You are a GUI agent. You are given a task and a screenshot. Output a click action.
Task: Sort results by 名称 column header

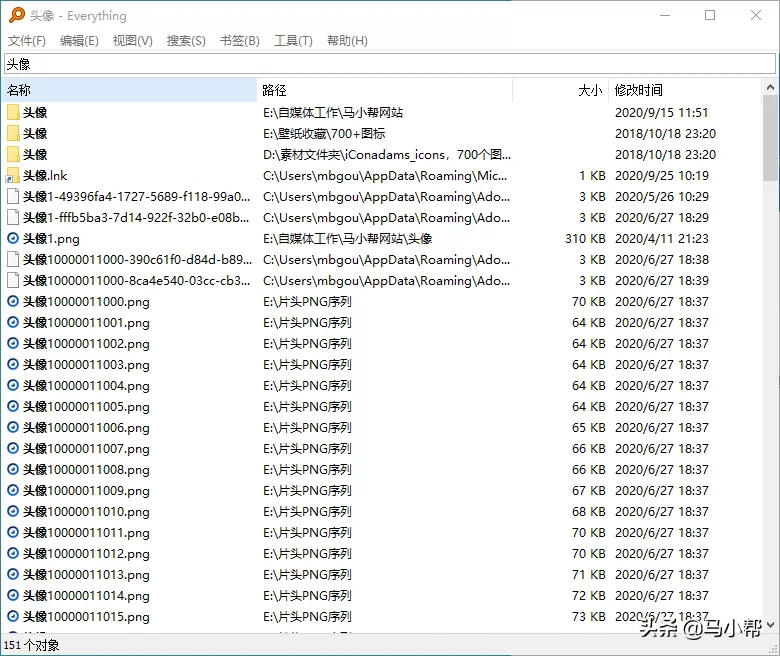pos(130,90)
